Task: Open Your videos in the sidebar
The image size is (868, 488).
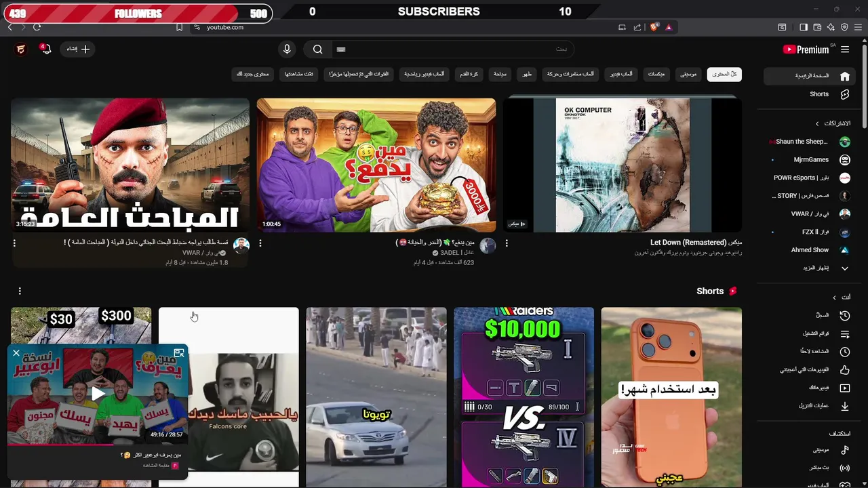Action: (808, 388)
